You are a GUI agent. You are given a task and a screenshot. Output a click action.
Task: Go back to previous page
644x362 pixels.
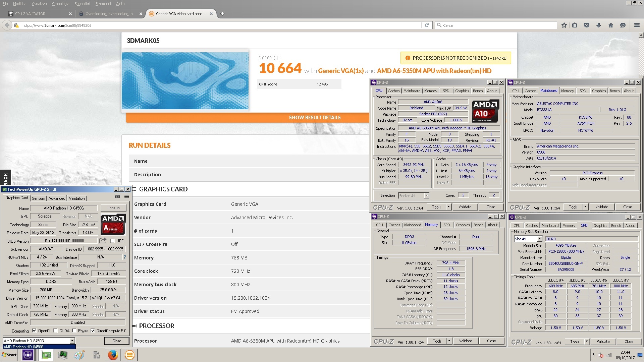[7, 25]
